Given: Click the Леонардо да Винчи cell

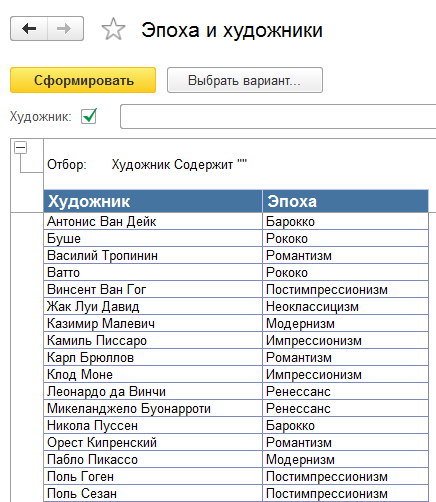Looking at the screenshot, I should tap(153, 391).
